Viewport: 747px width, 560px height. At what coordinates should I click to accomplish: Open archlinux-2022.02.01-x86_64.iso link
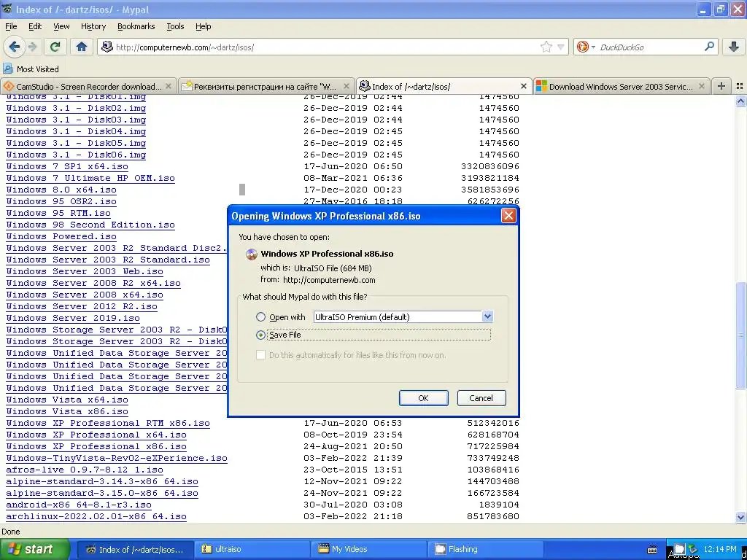(x=96, y=516)
